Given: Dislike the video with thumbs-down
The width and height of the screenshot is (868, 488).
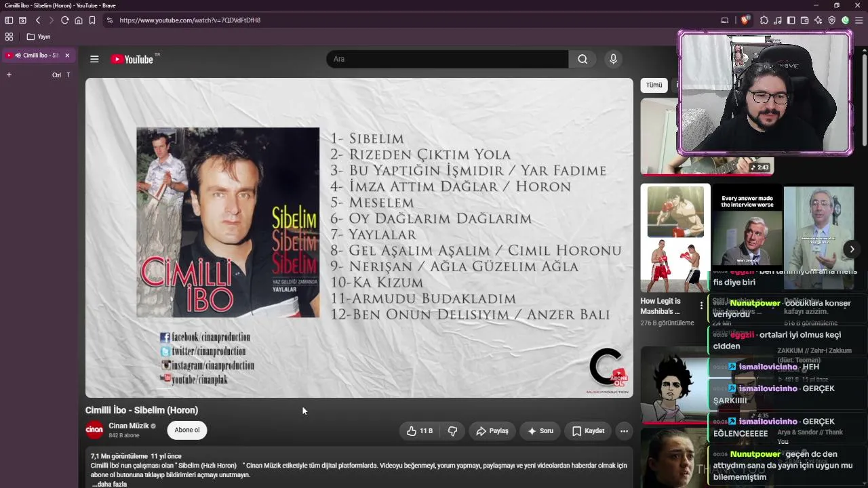Looking at the screenshot, I should click(452, 431).
